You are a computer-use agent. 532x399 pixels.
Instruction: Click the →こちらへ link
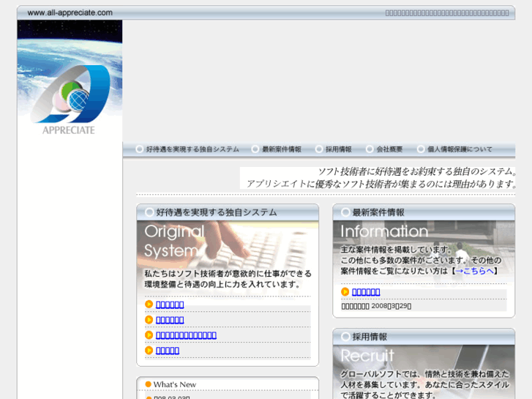pyautogui.click(x=474, y=271)
